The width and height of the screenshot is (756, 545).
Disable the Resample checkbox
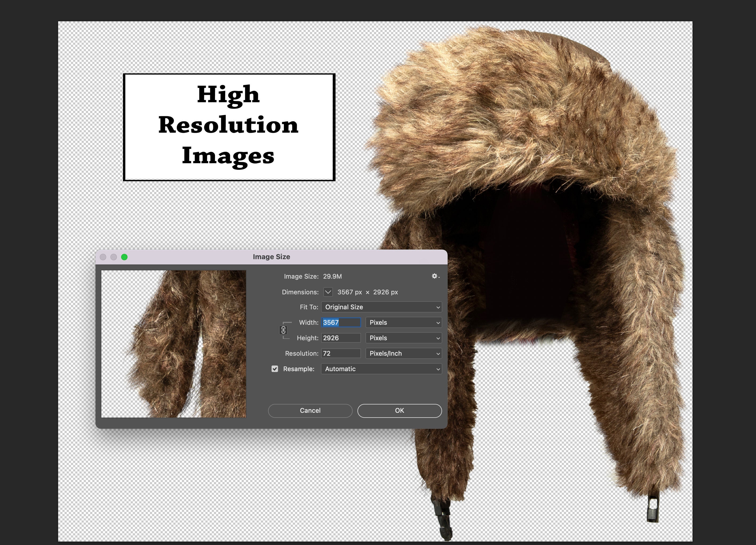click(x=275, y=369)
